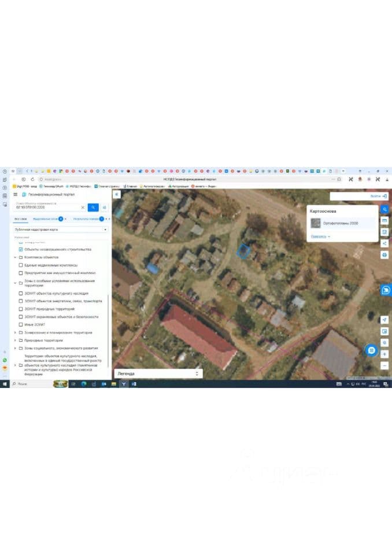The height and width of the screenshot is (555, 392).
Task: Check the Иные ЗОУИТ box
Action: [21, 324]
